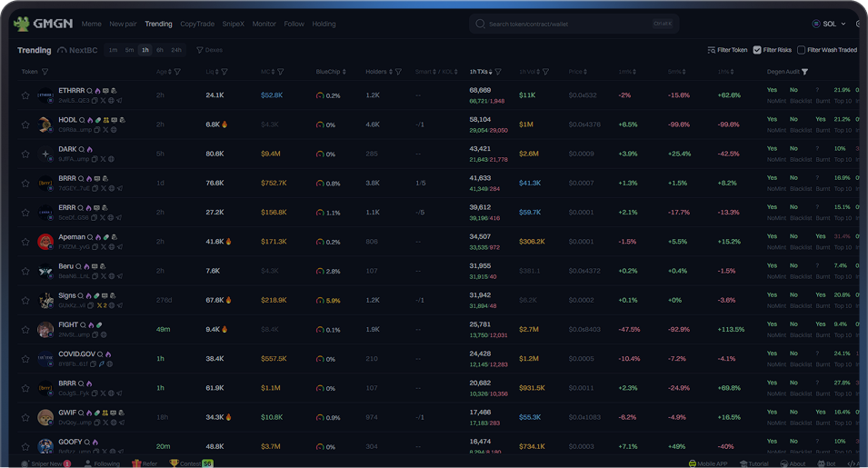Open the Holding page
Screen dimensions: 868x468
[x=324, y=24]
